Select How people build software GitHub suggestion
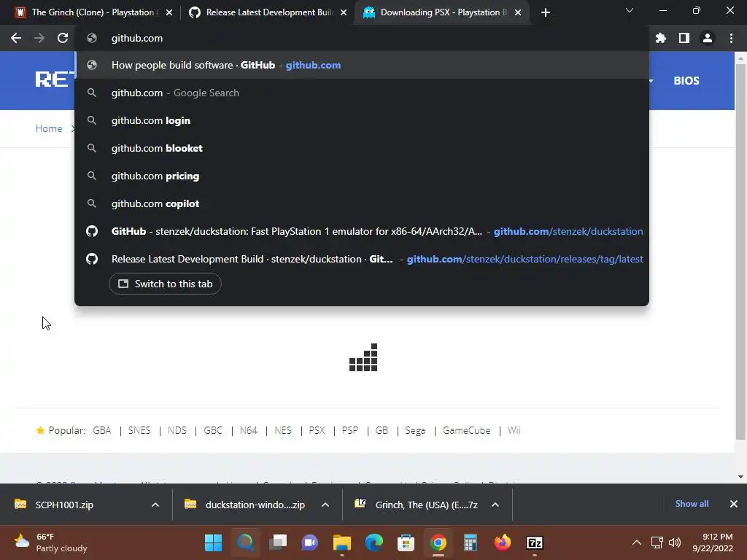Viewport: 747px width, 560px height. tap(362, 65)
